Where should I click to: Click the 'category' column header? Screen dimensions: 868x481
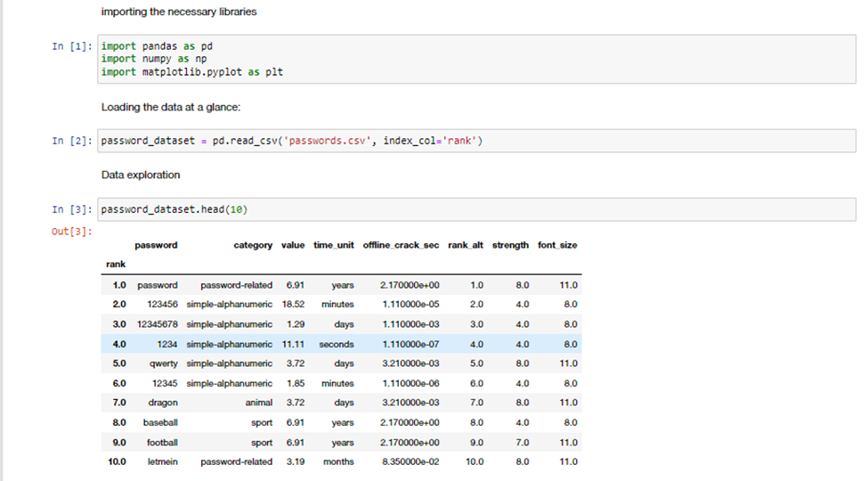253,245
